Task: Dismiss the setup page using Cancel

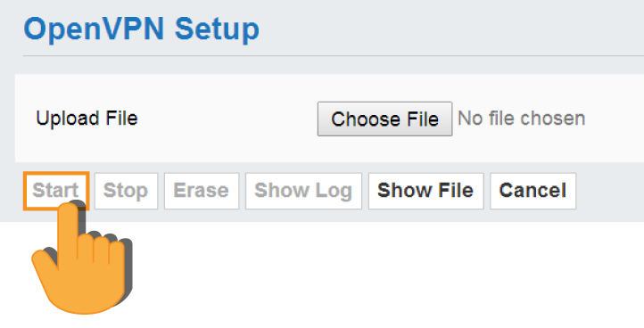Action: coord(533,191)
